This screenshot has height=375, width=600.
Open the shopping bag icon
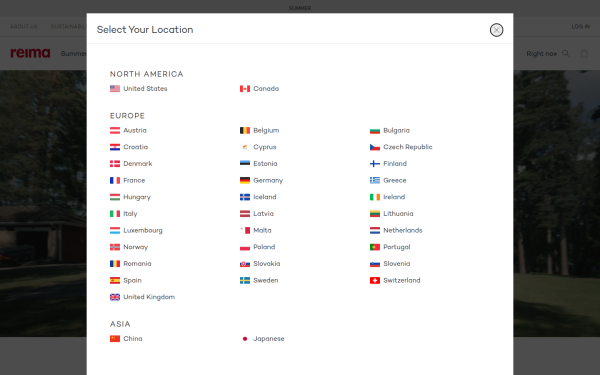(x=584, y=54)
